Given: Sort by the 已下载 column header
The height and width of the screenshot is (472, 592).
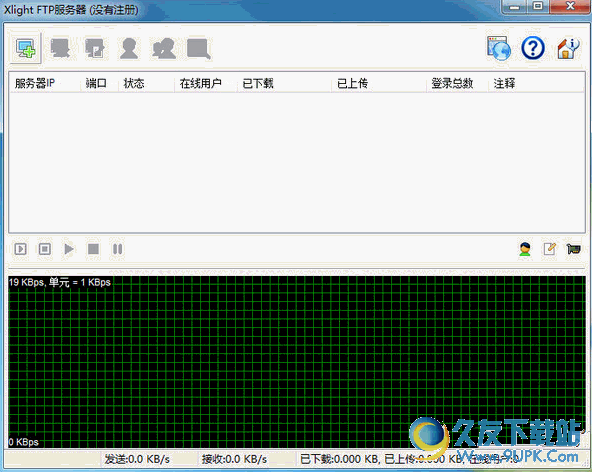Looking at the screenshot, I should click(284, 83).
